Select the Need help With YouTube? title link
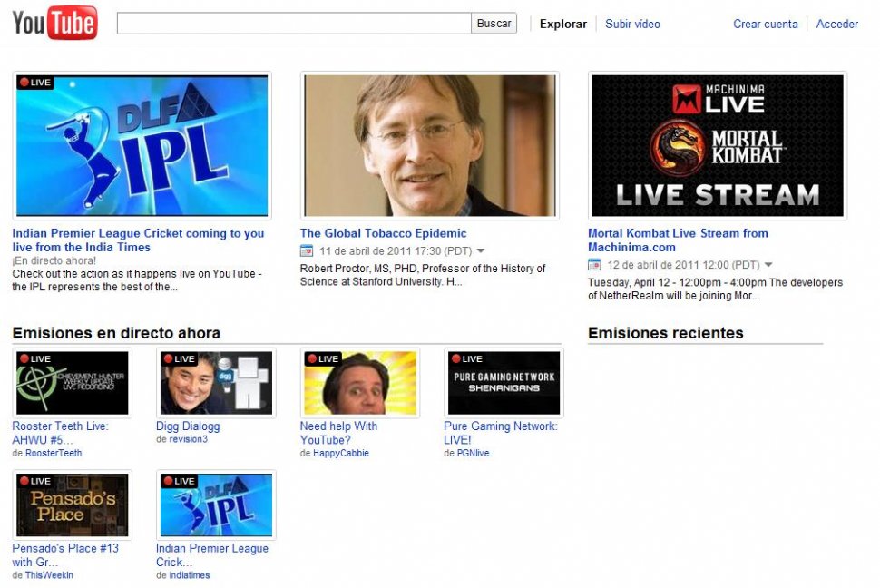 click(338, 433)
